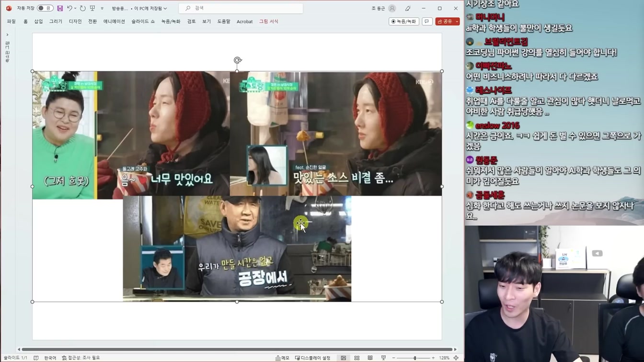Click the Redo icon in quick access toolbar
The image size is (644, 362).
[82, 8]
